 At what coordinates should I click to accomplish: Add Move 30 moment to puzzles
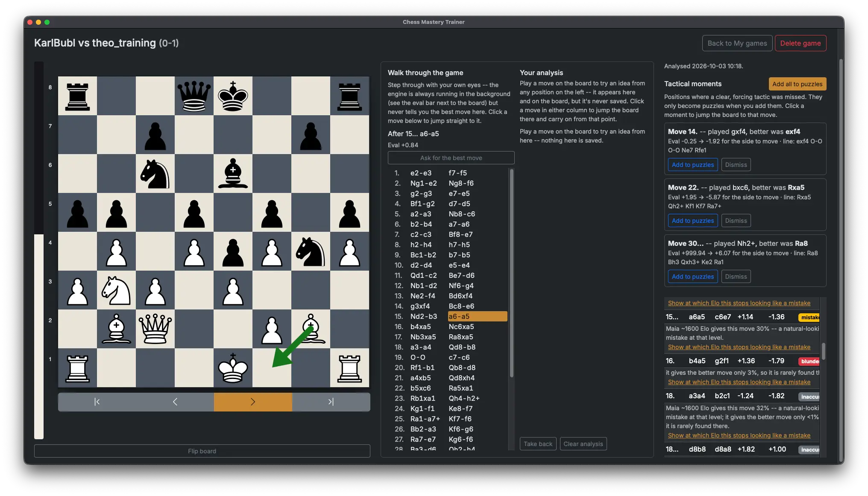click(692, 277)
